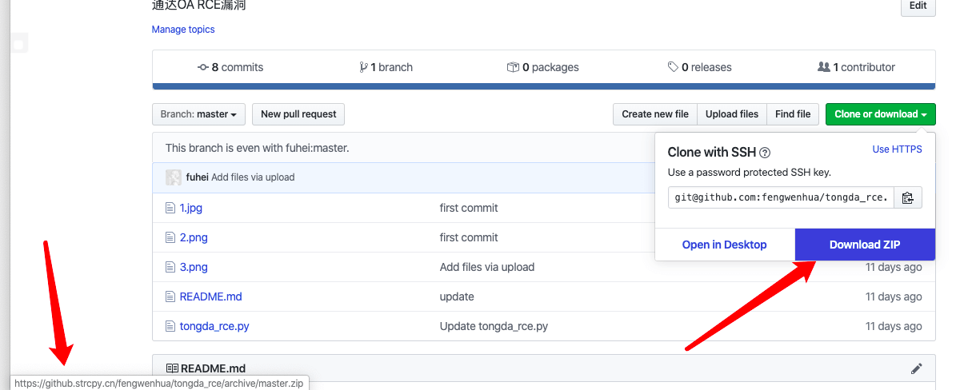Viewport: 980px width, 390px height.
Task: Copy the SSH clone URL to clipboard
Action: pyautogui.click(x=907, y=198)
